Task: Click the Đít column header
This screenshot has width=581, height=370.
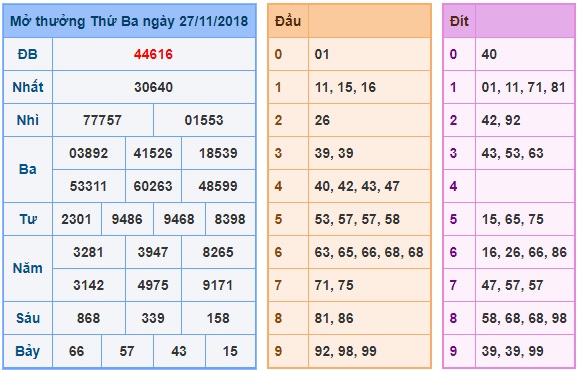Action: [459, 21]
